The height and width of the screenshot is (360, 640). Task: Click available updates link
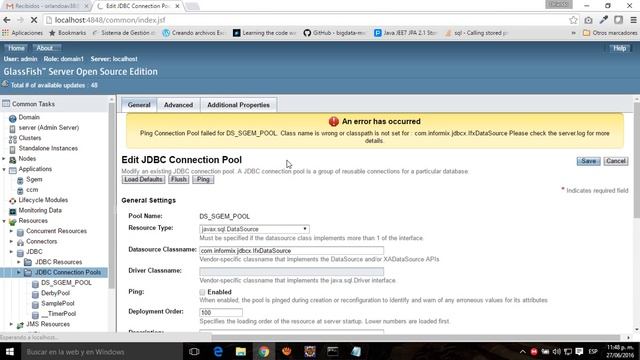(54, 85)
